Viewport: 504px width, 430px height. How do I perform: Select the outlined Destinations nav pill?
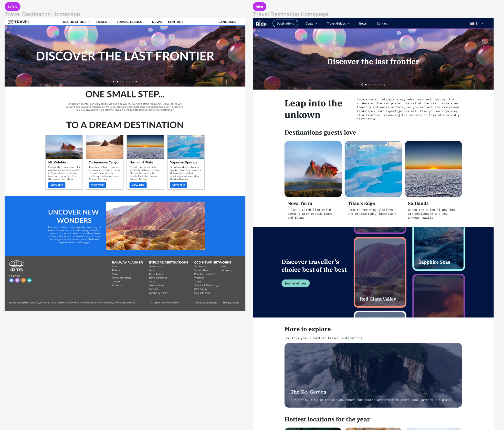[x=285, y=24]
